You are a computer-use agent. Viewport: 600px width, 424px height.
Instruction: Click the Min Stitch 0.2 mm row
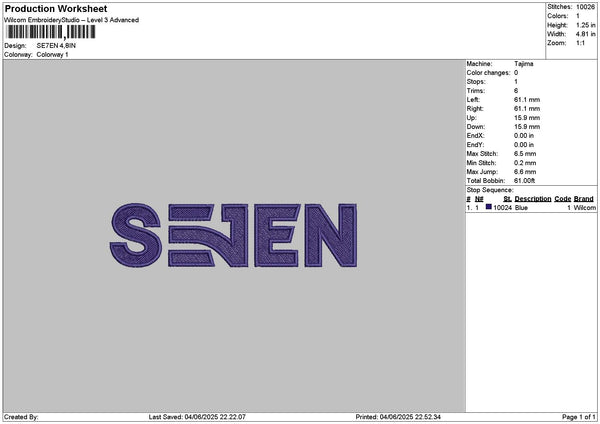click(501, 163)
